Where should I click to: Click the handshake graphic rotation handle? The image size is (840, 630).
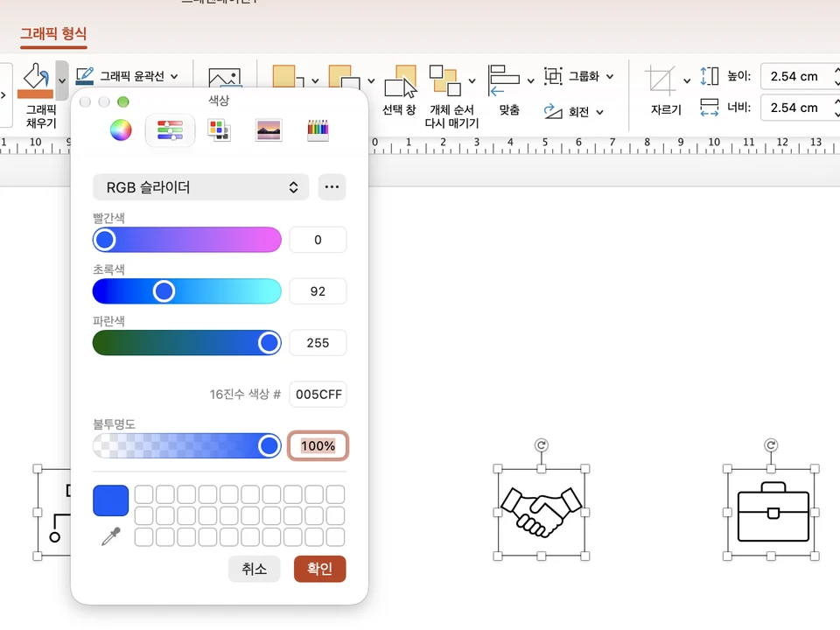point(541,445)
